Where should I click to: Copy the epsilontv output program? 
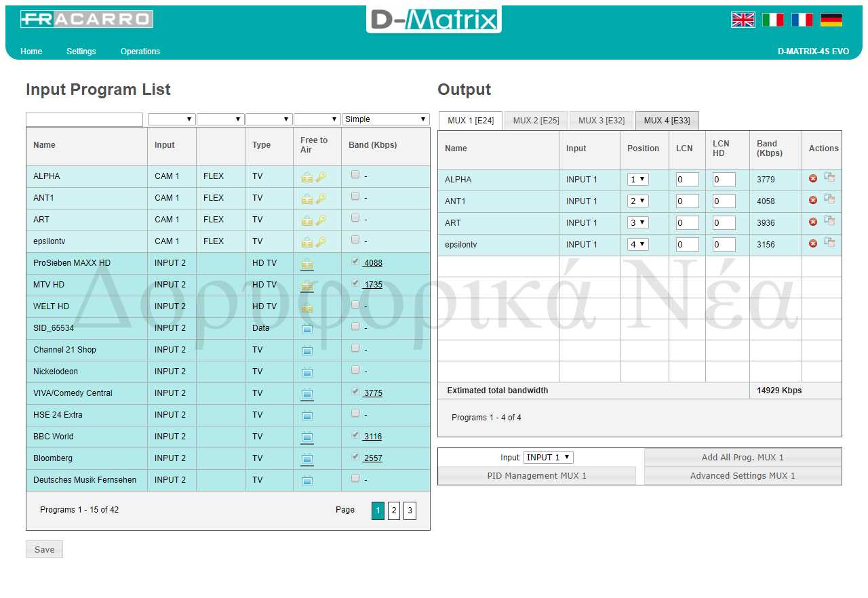pos(829,243)
